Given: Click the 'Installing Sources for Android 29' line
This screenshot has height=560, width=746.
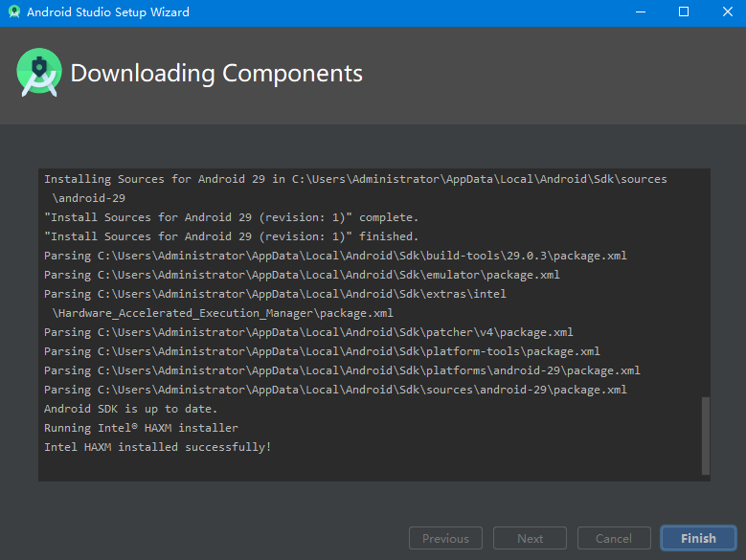Looking at the screenshot, I should 355,179.
